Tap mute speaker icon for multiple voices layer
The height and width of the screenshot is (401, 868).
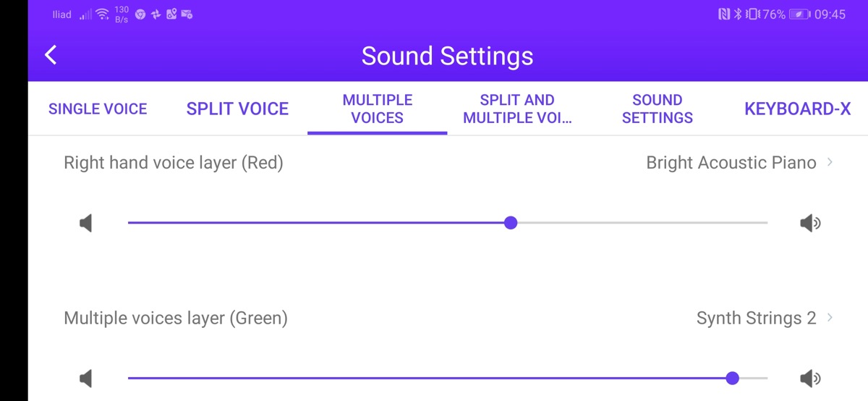[86, 378]
